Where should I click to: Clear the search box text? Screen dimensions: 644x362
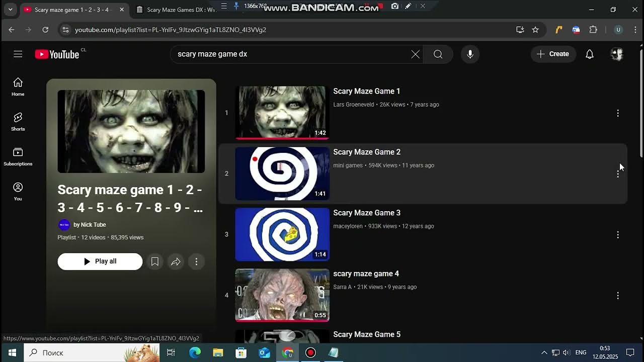click(415, 54)
